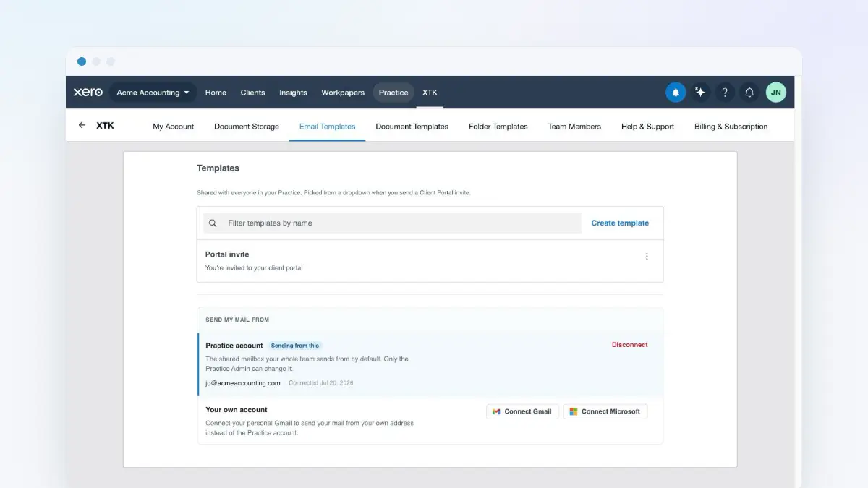Switch to My Account tab

tap(174, 127)
